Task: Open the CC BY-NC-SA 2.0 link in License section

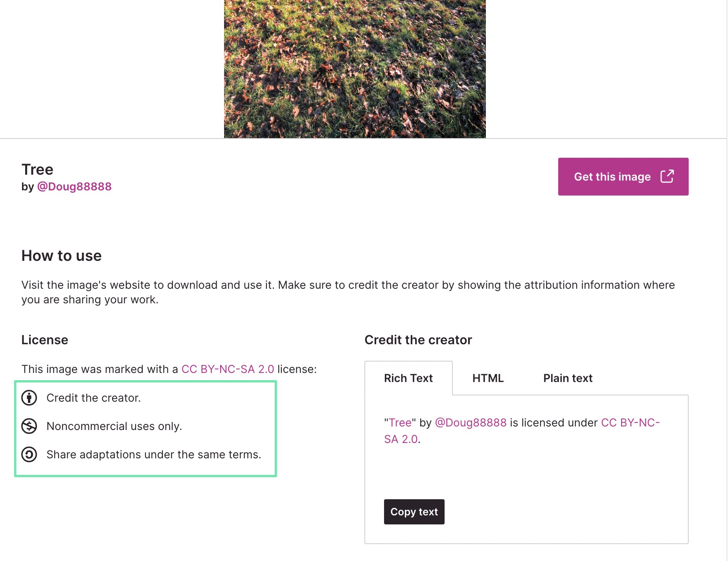Action: pos(228,369)
